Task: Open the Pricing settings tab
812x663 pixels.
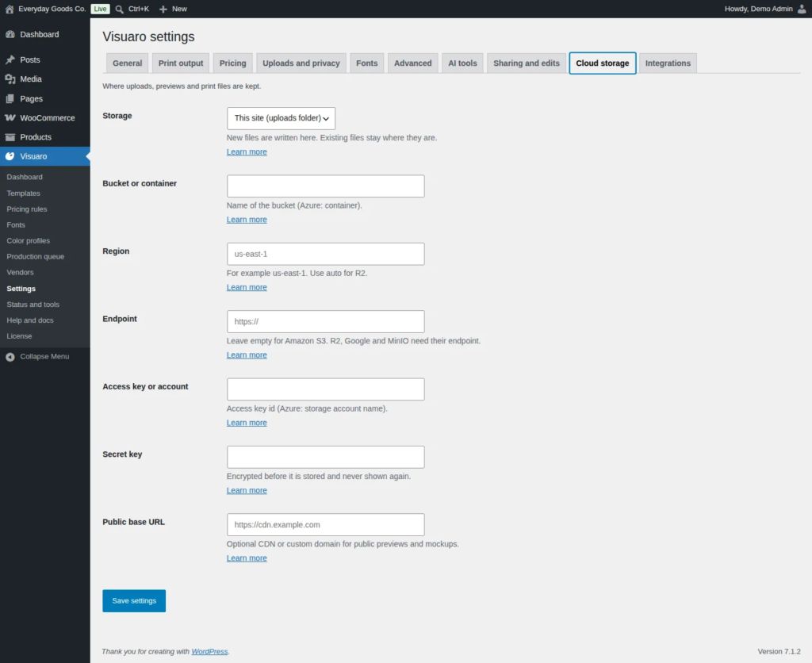Action: click(232, 63)
